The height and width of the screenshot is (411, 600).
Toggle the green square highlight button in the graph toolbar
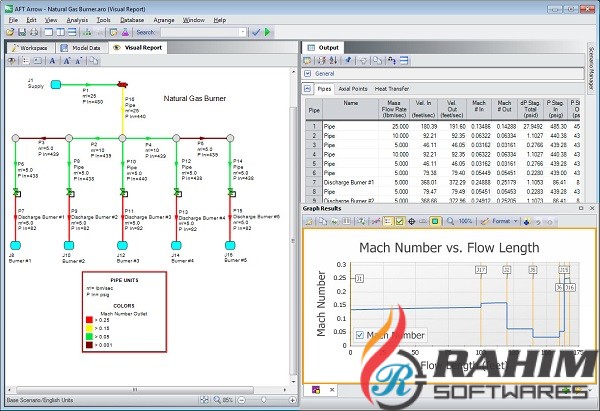(435, 221)
